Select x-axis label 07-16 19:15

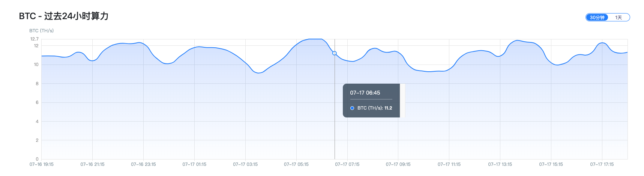point(42,164)
